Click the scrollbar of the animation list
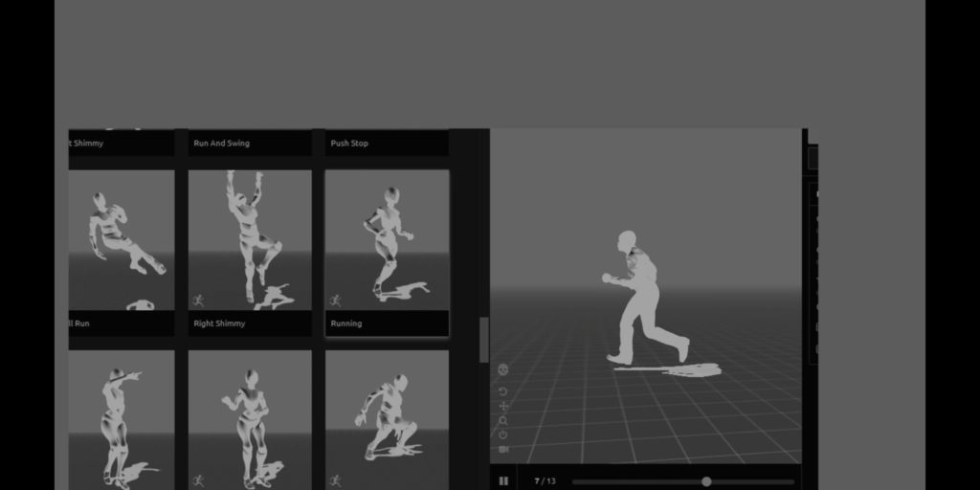 (483, 340)
